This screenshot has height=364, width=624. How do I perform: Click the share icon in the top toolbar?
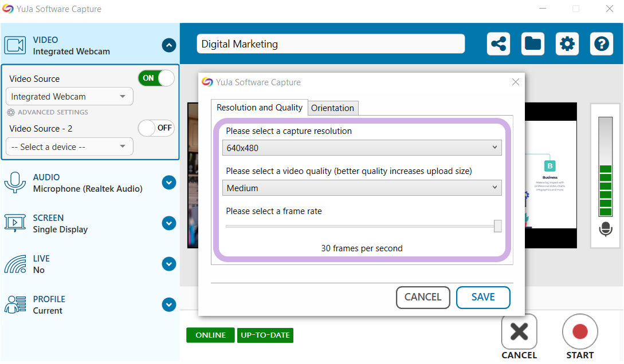click(x=499, y=43)
